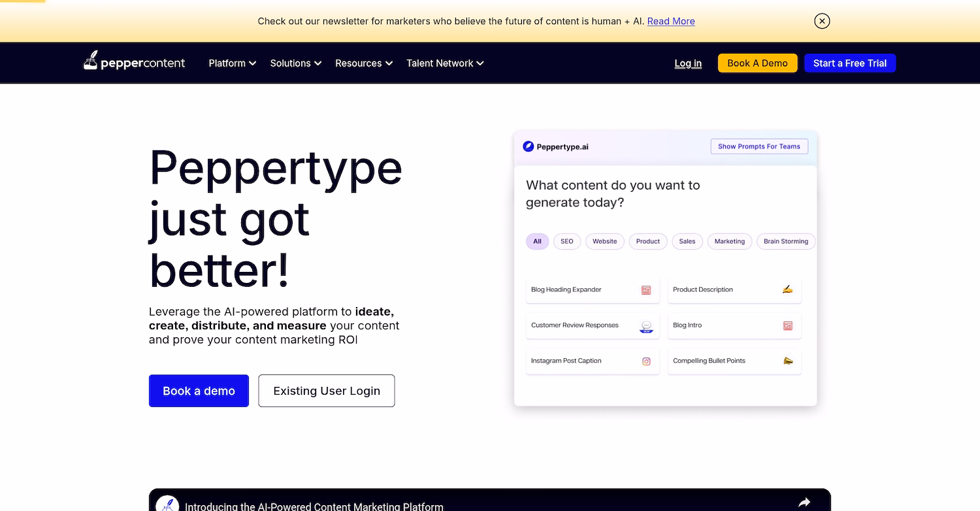The width and height of the screenshot is (980, 511).
Task: Select the Compelling Bullet Points megaphone icon
Action: pos(787,361)
